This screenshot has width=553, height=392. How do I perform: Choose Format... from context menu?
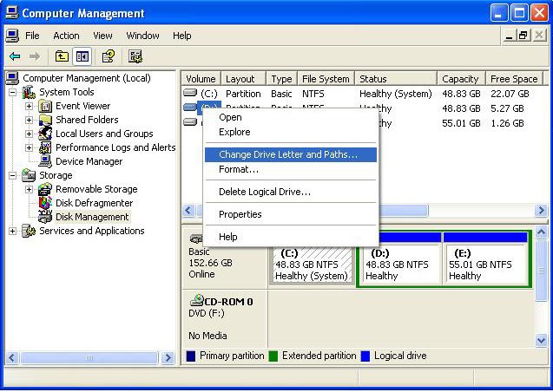pos(291,169)
